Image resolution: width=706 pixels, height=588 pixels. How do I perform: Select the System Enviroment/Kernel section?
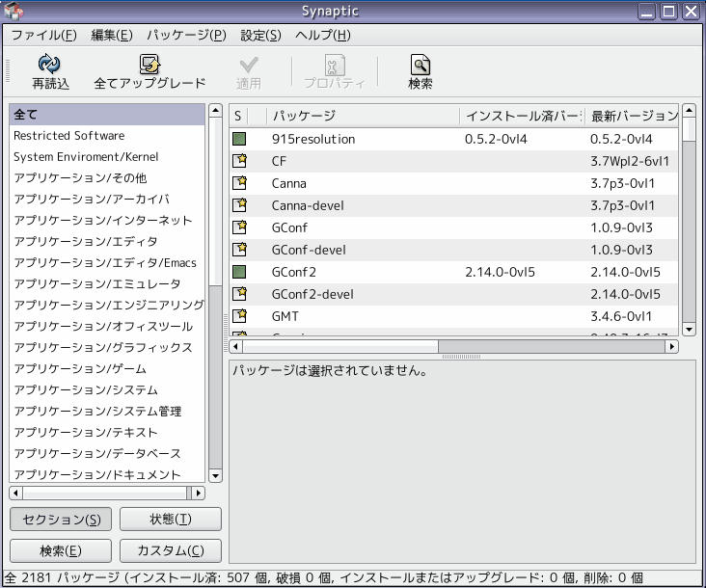click(x=107, y=156)
